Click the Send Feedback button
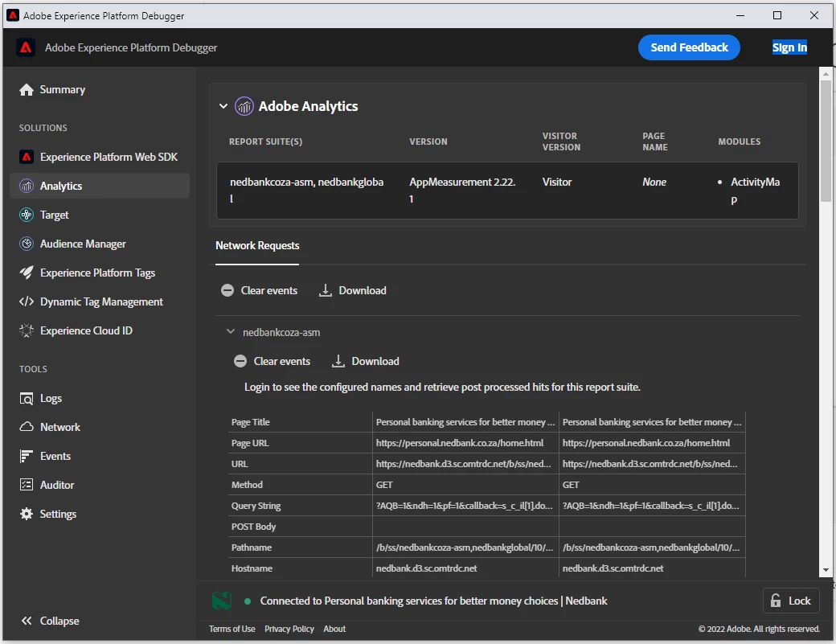 tap(689, 47)
